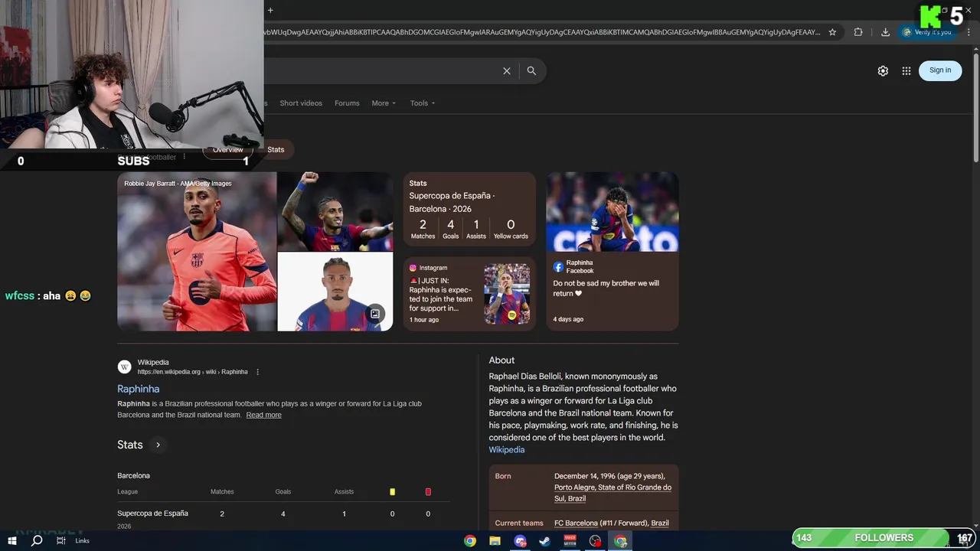Click the About heading in knowledge panel

[501, 360]
